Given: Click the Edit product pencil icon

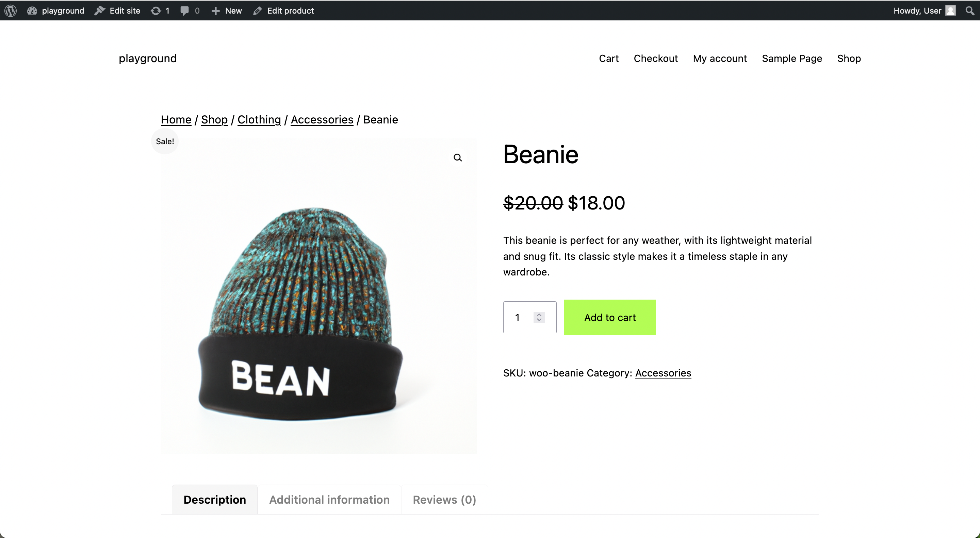Looking at the screenshot, I should click(258, 11).
